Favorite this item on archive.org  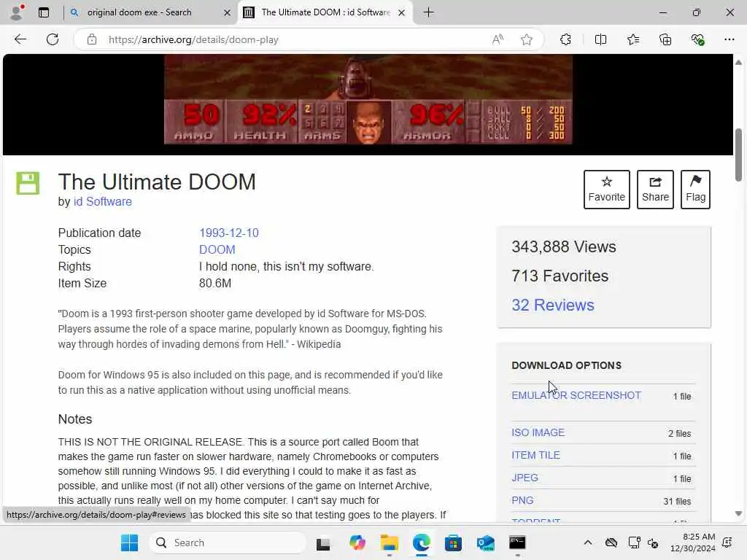(606, 189)
